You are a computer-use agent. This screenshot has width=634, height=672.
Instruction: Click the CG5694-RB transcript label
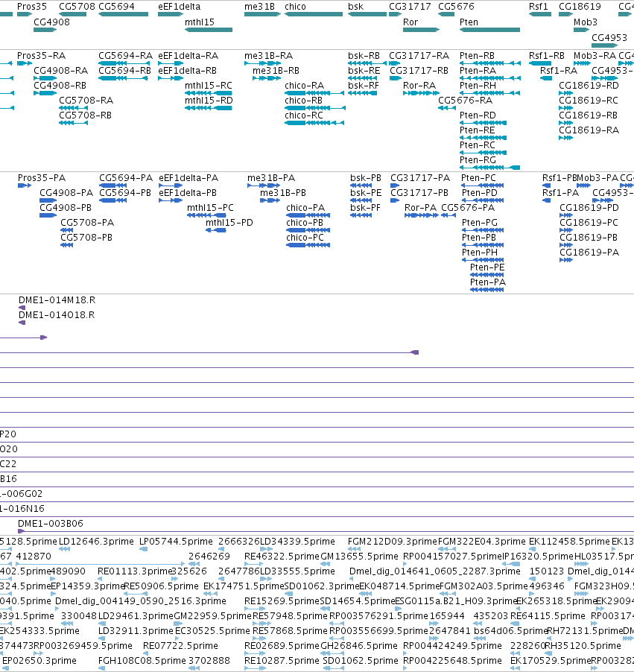point(124,70)
